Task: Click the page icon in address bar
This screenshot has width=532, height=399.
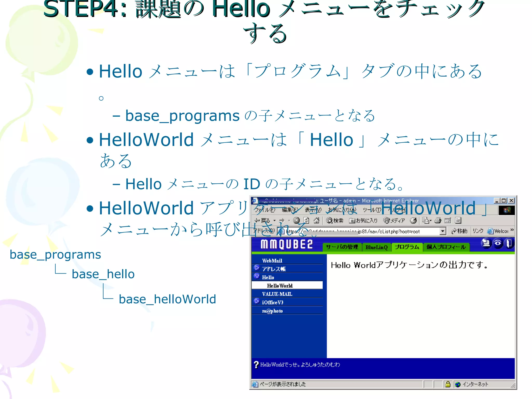Action: point(281,231)
